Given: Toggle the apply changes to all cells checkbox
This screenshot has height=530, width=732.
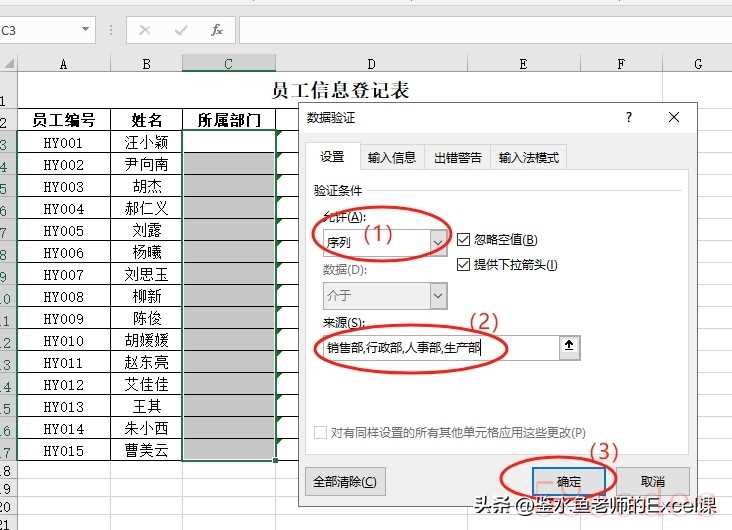Looking at the screenshot, I should [320, 432].
